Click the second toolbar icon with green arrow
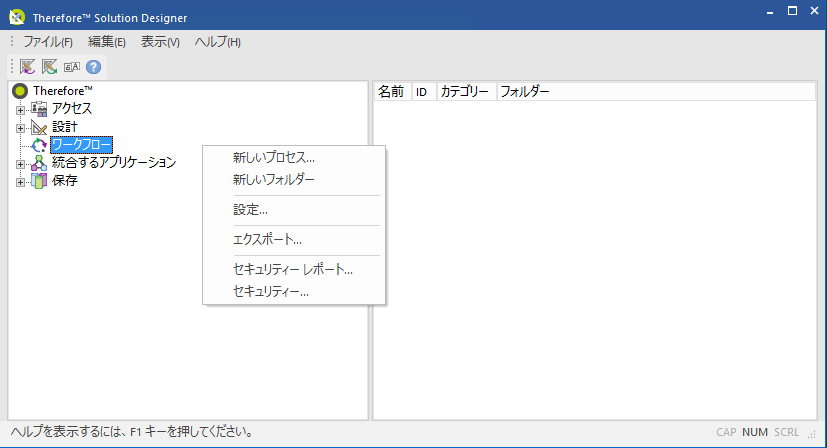827x448 pixels. click(49, 67)
